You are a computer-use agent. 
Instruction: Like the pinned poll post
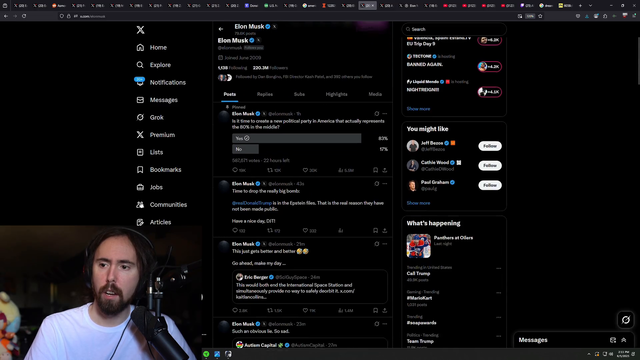click(305, 170)
